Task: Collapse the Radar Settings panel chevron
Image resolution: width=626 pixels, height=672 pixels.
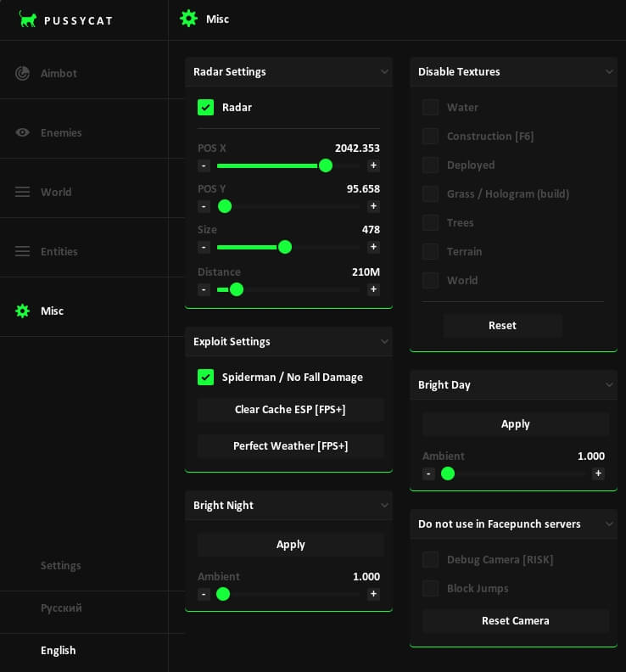Action: point(384,72)
